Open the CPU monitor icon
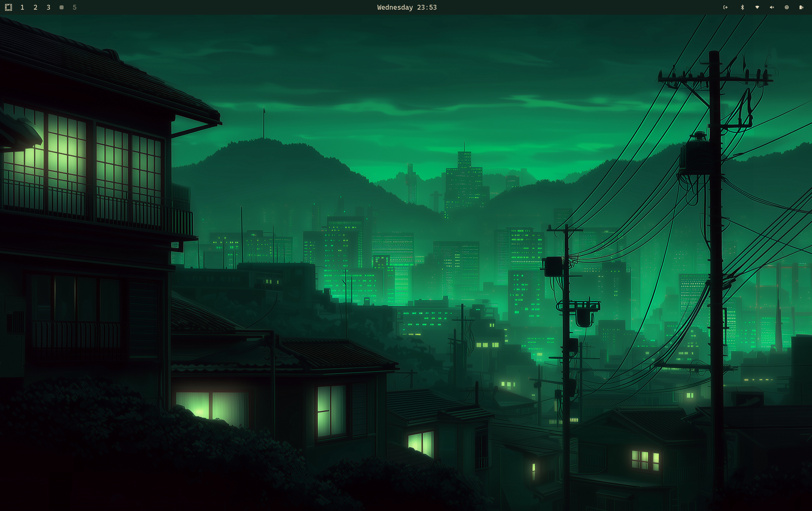812x511 pixels. pos(787,7)
